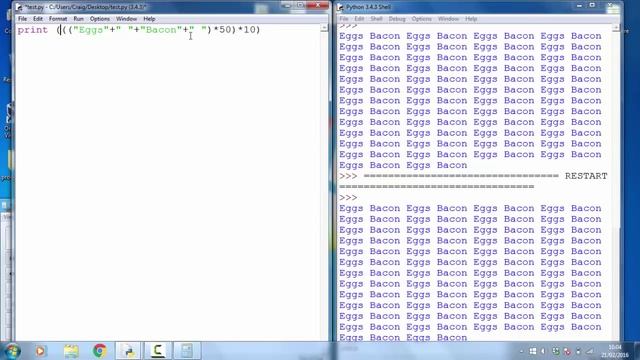Click the editor scrollbar up arrow
Screen dimensions: 640x360
pyautogui.click(x=324, y=28)
